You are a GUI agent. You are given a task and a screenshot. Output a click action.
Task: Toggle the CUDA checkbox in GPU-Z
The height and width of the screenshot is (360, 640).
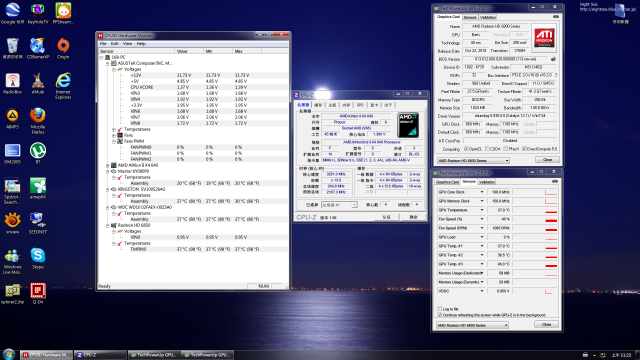487,149
